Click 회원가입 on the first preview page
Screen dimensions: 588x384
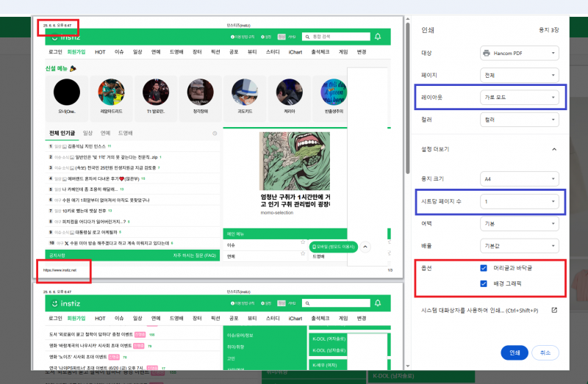[76, 52]
